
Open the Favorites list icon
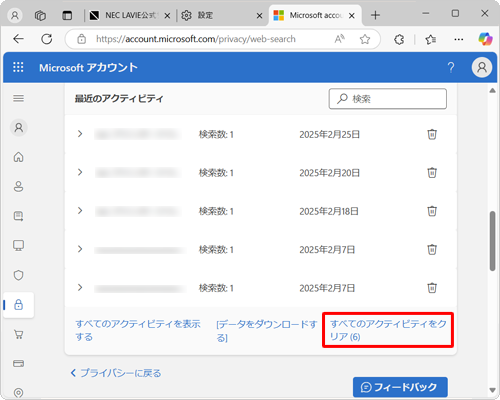(x=430, y=39)
